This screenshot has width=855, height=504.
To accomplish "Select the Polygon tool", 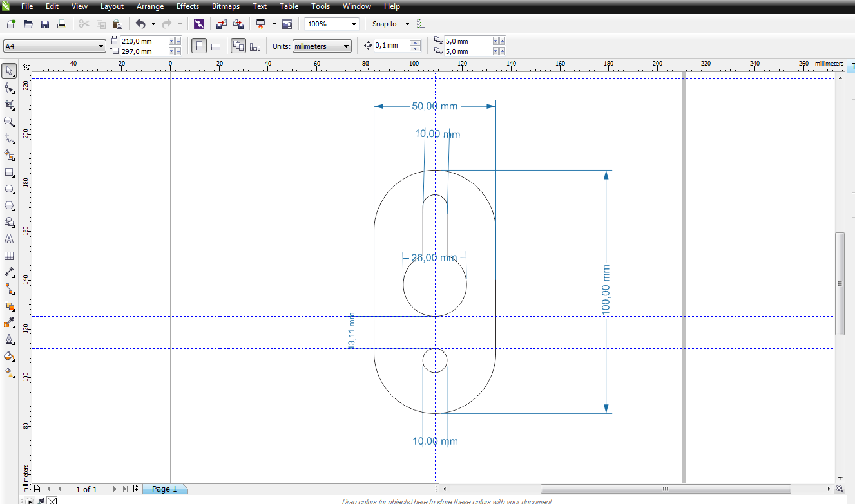I will click(x=9, y=205).
